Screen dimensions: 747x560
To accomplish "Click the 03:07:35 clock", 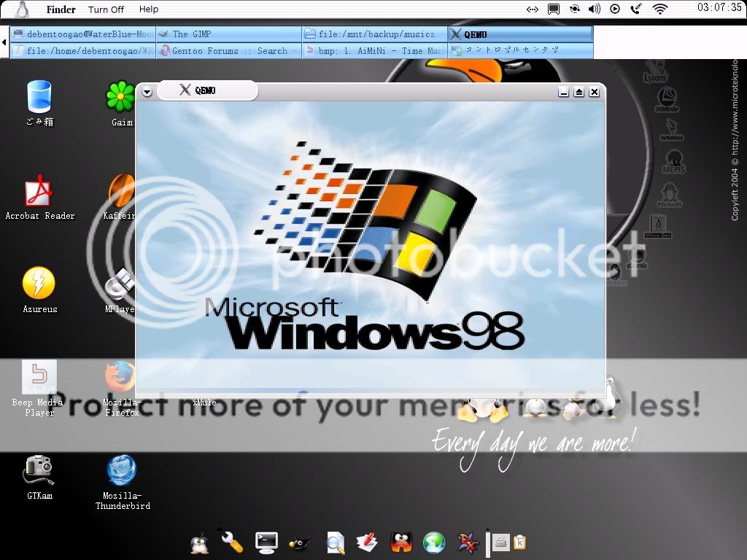I will pyautogui.click(x=719, y=7).
